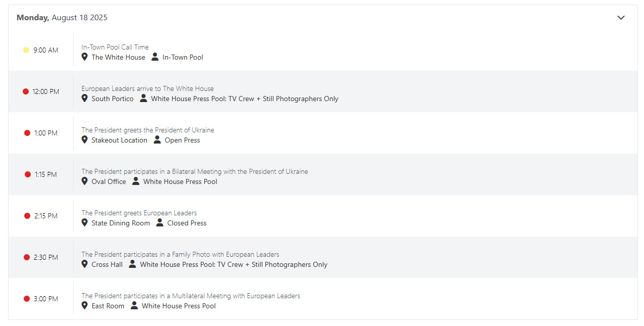This screenshot has height=326, width=644.
Task: Click the location pin next to East Room
Action: click(85, 306)
